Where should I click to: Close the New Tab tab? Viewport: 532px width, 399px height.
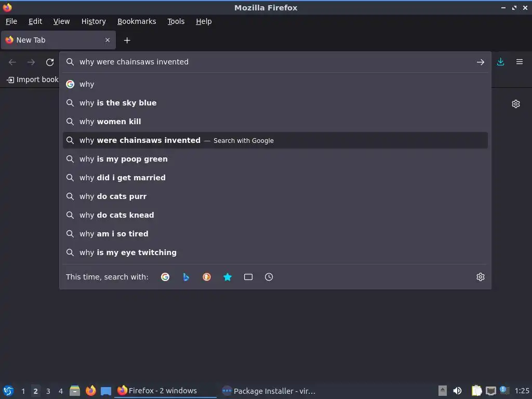pyautogui.click(x=108, y=40)
